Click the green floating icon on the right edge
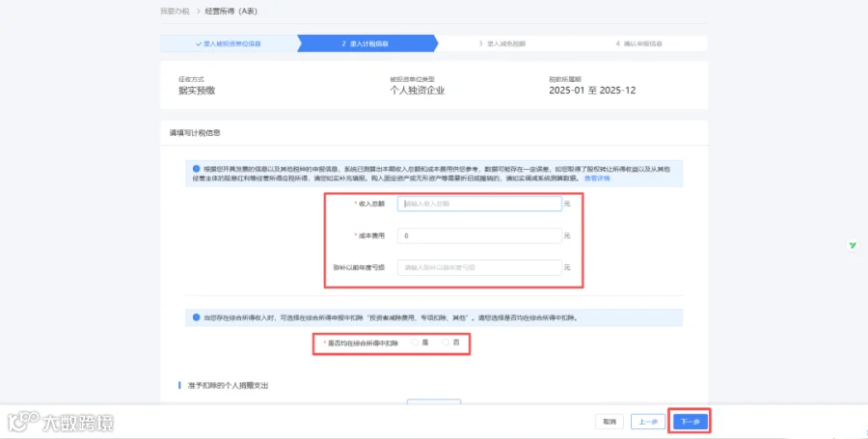Viewport: 868px width, 439px height. click(x=853, y=245)
